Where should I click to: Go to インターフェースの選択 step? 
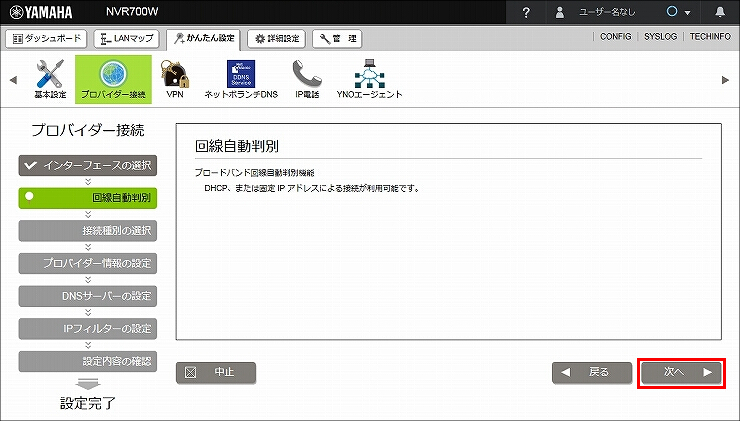tap(88, 165)
